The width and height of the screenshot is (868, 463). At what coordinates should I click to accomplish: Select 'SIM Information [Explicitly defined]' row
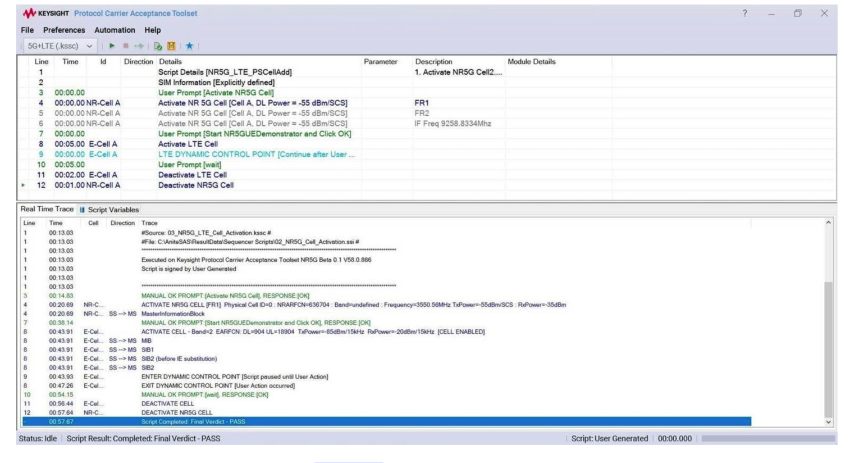(x=216, y=82)
